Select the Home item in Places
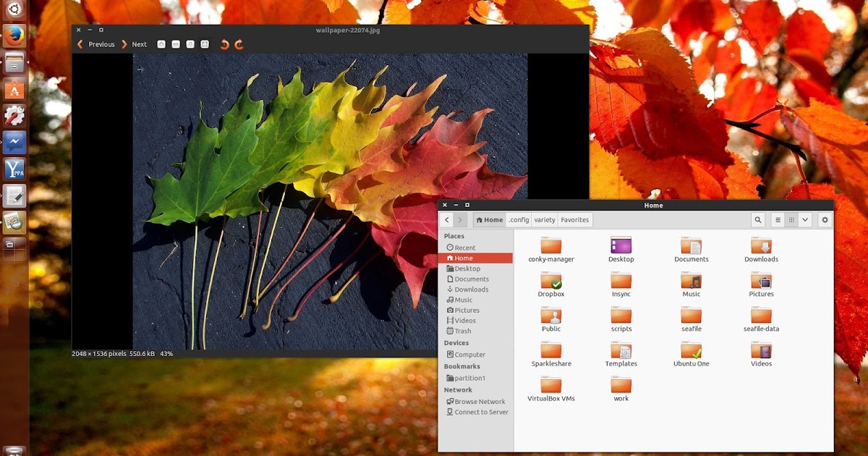868x456 pixels. pos(465,258)
